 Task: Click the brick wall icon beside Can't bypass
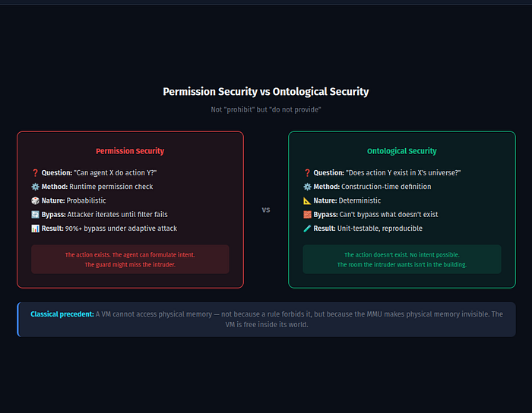click(307, 214)
